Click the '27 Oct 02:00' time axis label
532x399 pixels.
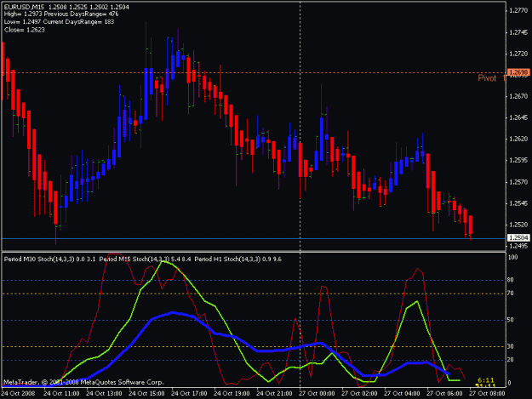click(x=359, y=394)
